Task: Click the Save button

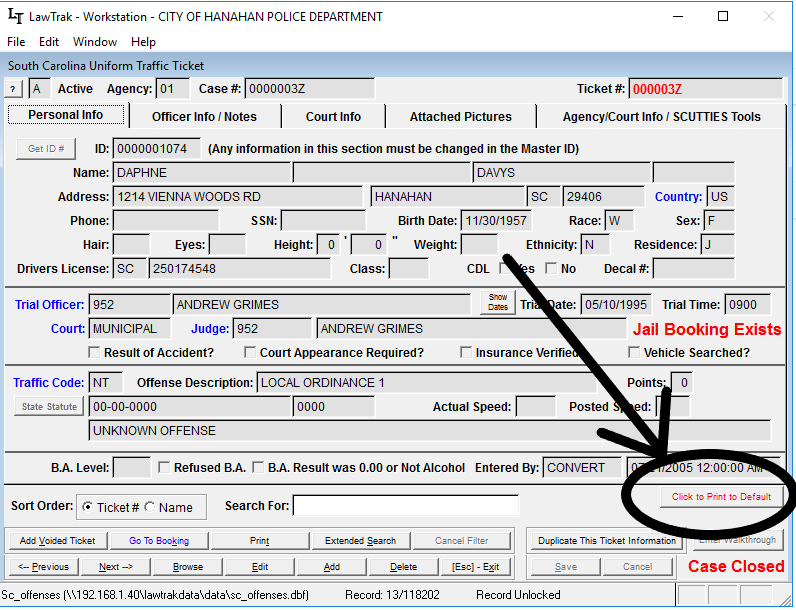Action: (x=566, y=566)
